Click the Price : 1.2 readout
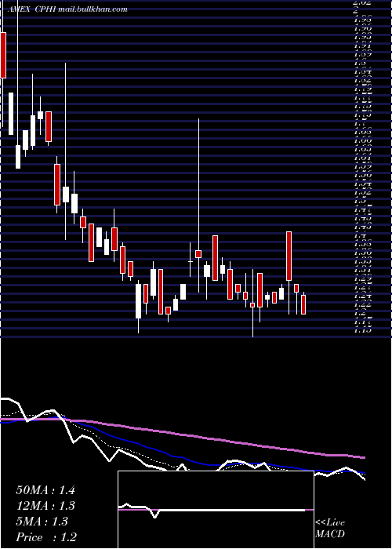This screenshot has width=392, height=549. click(46, 536)
